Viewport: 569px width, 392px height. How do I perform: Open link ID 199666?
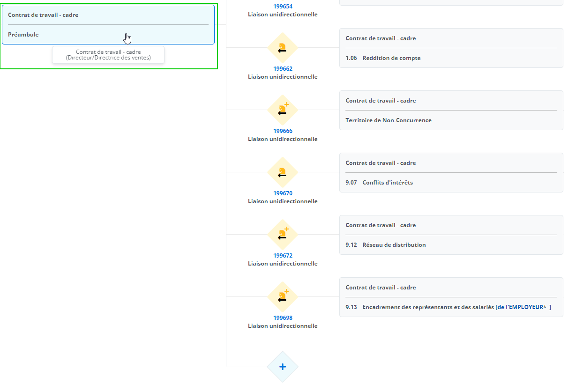pos(283,131)
